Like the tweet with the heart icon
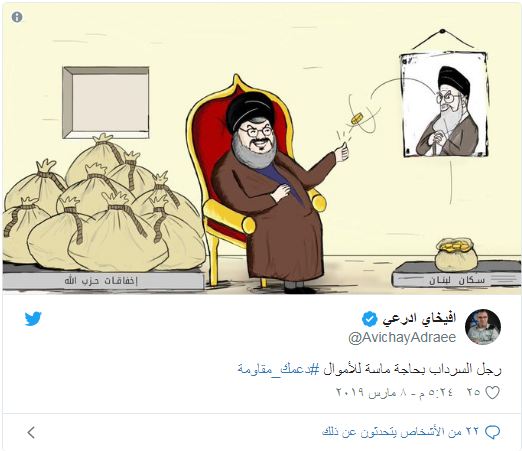522x451 pixels. point(492,392)
